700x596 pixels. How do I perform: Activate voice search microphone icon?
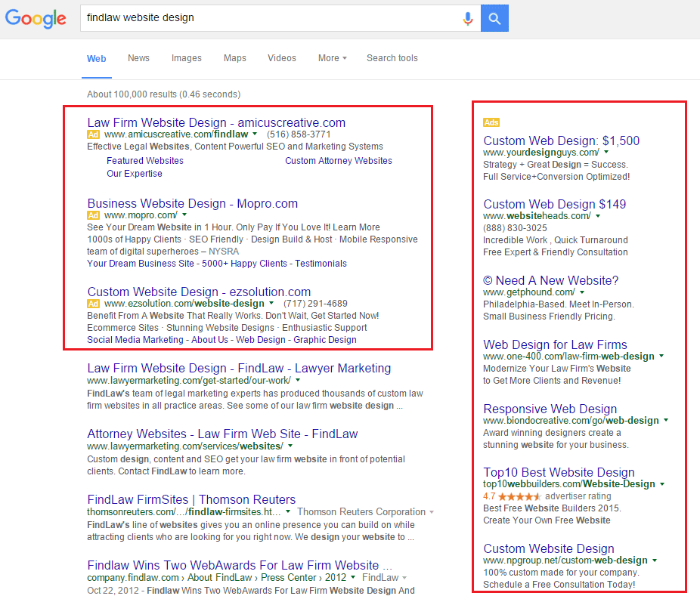click(x=468, y=18)
